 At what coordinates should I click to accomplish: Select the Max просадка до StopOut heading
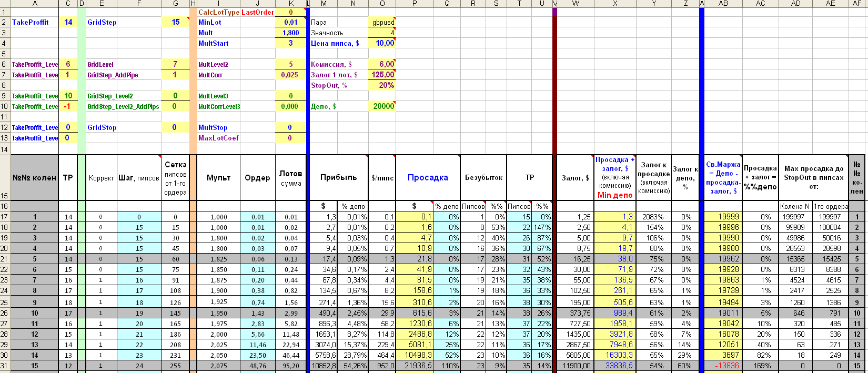click(x=813, y=177)
